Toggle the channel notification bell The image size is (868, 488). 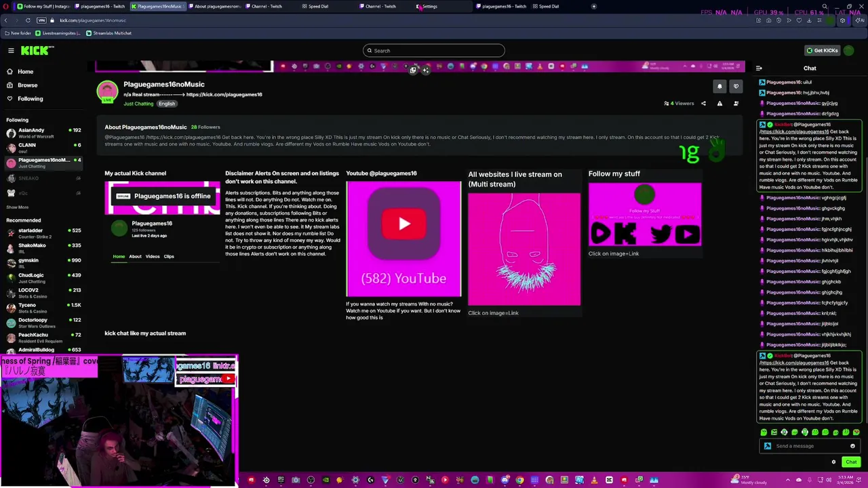[719, 86]
